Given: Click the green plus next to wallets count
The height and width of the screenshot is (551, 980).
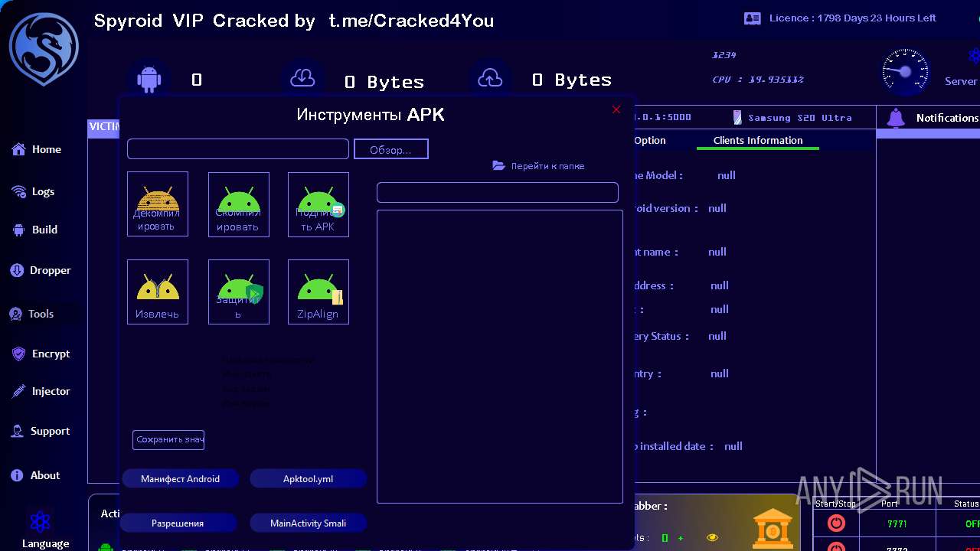Looking at the screenshot, I should [680, 539].
